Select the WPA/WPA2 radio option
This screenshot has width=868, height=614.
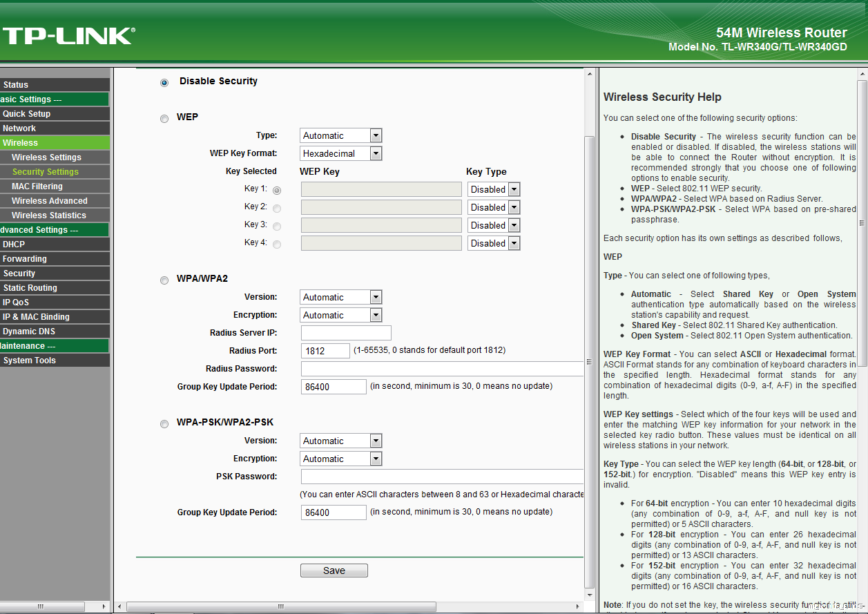[164, 280]
